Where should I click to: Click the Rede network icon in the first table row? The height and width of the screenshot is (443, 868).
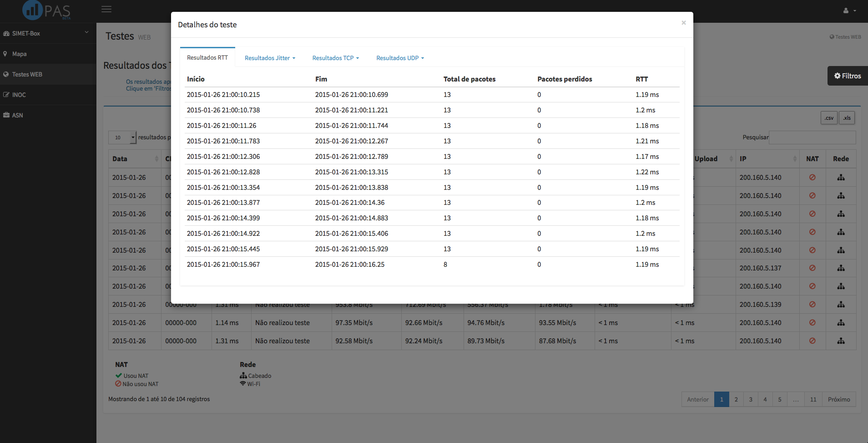841,178
